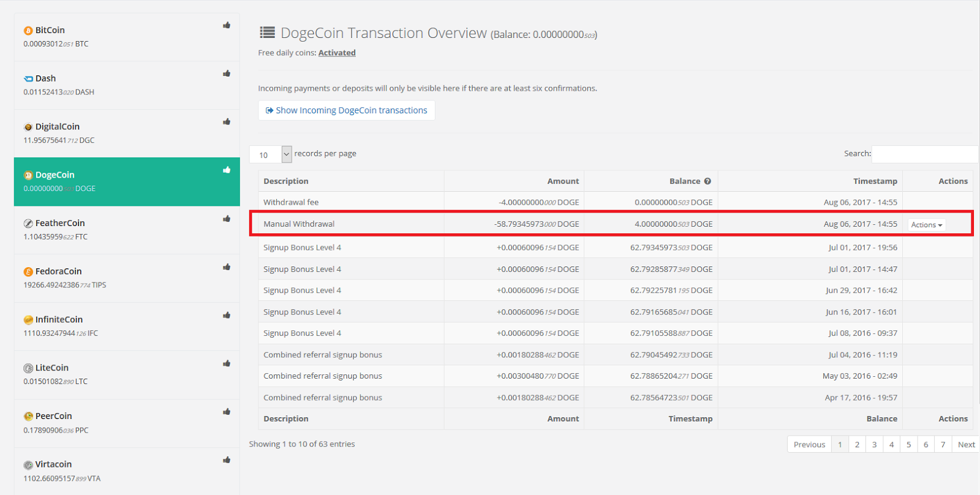Click the Virtacoin logo icon
The image size is (980, 495).
coord(28,465)
